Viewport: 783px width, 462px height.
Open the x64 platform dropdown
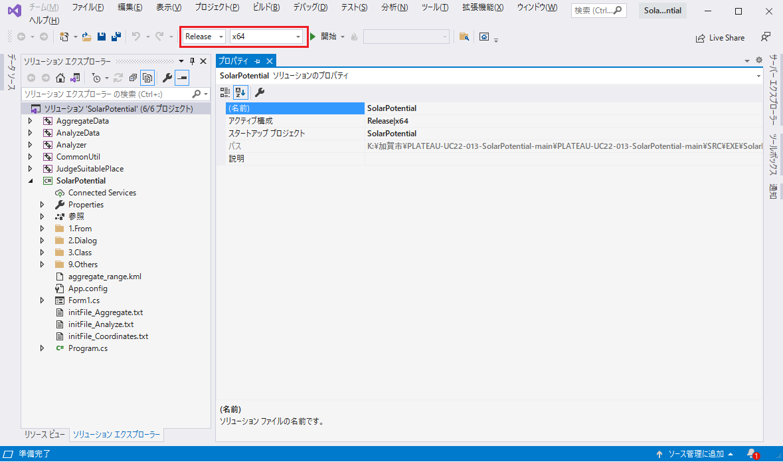pos(266,37)
